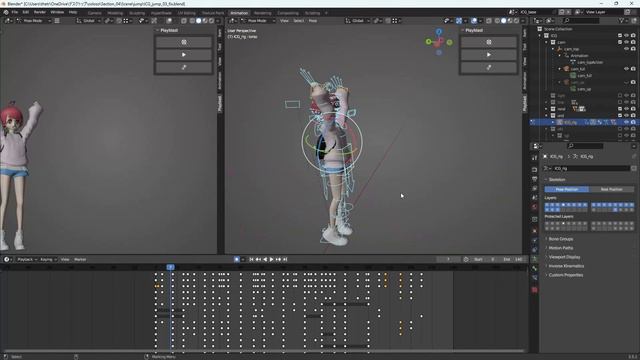The image size is (640, 360).
Task: Open World properties tab
Action: 534,207
